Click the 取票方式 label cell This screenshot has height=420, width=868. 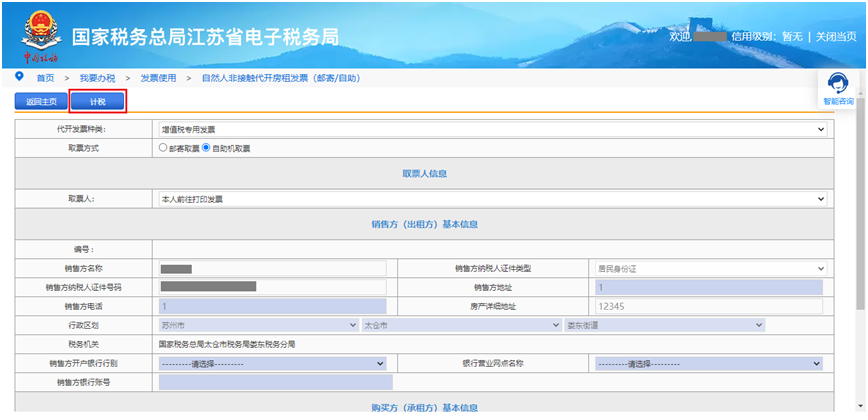click(x=84, y=148)
